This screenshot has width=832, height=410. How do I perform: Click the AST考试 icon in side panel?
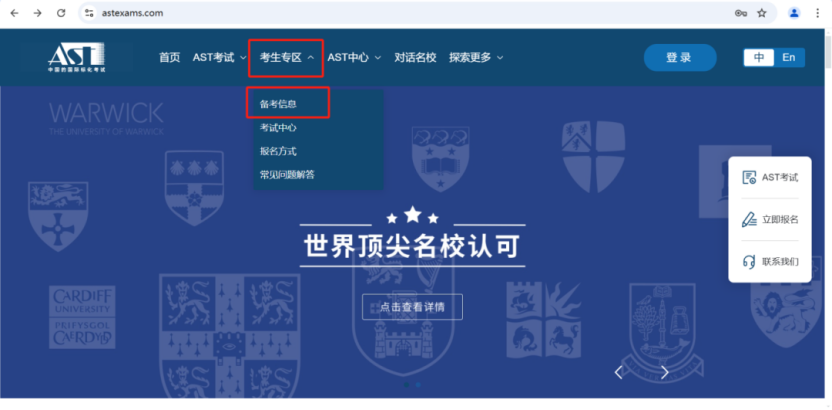click(x=749, y=178)
